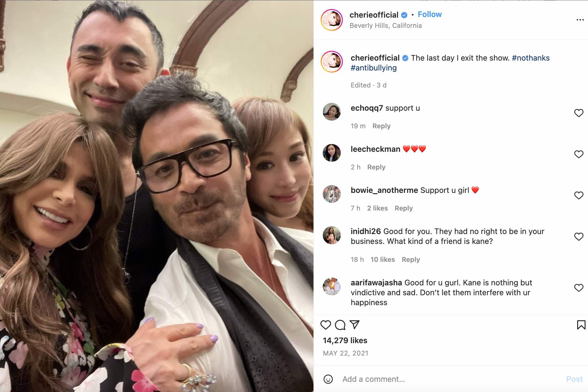This screenshot has width=588, height=392.
Task: Save post with bookmark icon
Action: 581,325
